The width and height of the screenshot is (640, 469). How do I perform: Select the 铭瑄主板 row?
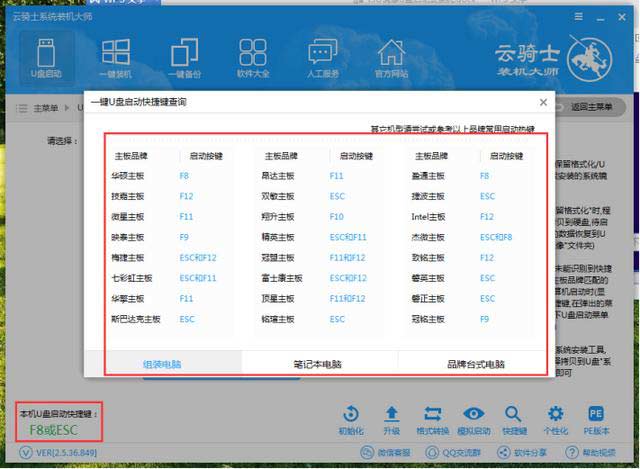coord(320,319)
